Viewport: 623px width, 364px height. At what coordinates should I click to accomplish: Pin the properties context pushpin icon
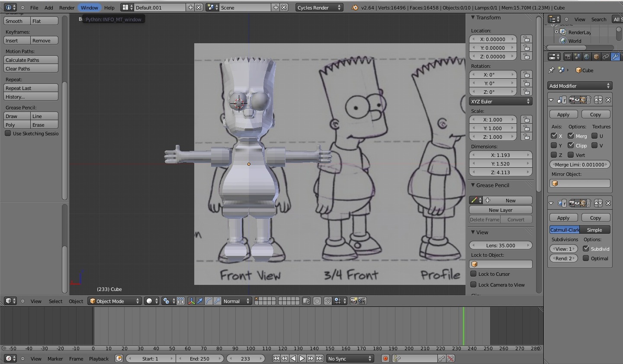click(x=551, y=70)
